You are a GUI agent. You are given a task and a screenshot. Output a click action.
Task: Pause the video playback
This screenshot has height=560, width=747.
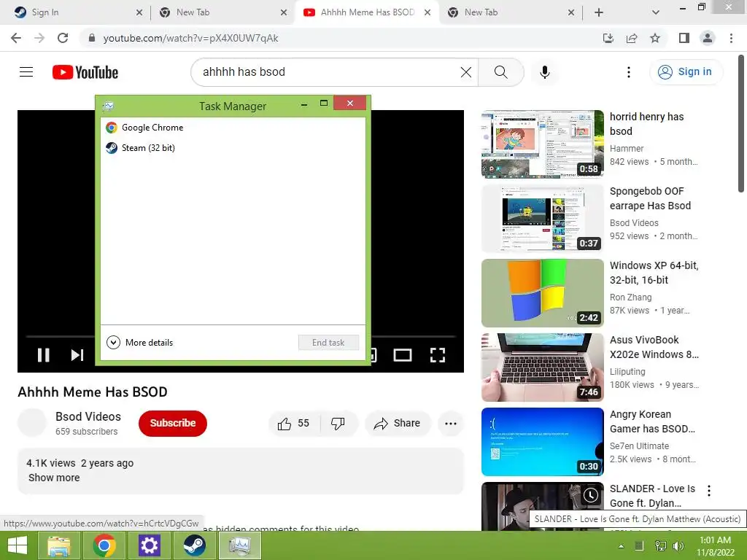click(x=43, y=355)
